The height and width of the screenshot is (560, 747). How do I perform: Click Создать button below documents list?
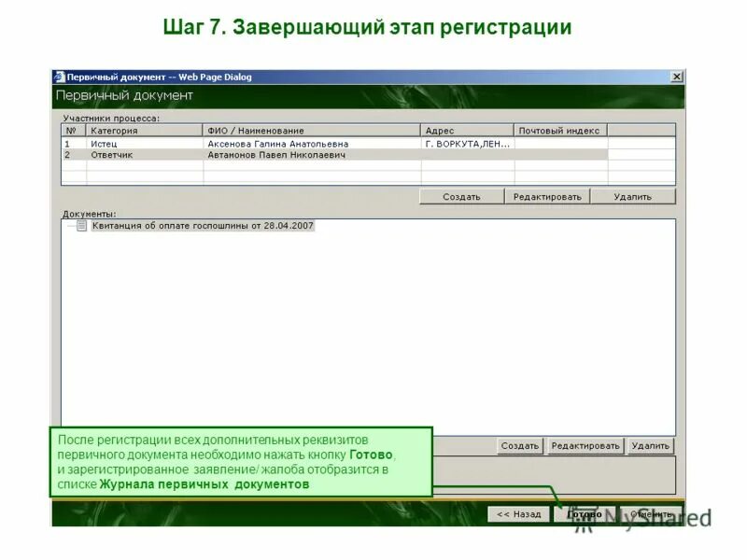coord(520,446)
